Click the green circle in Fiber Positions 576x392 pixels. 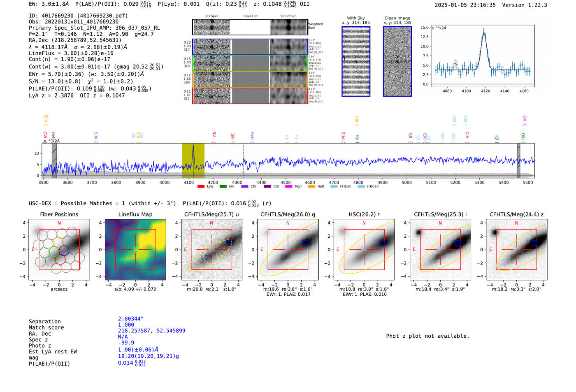pos(54,251)
